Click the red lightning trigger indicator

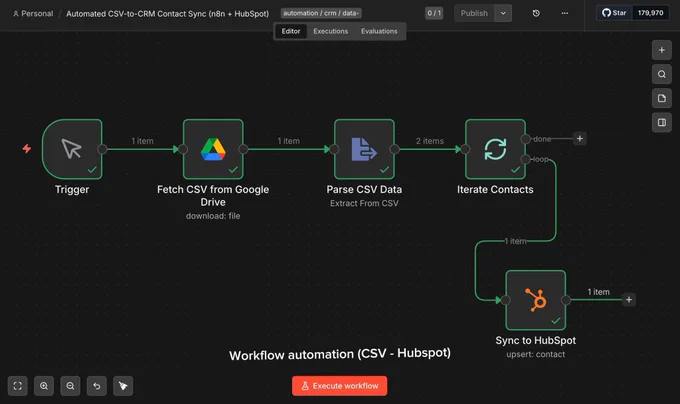click(27, 149)
